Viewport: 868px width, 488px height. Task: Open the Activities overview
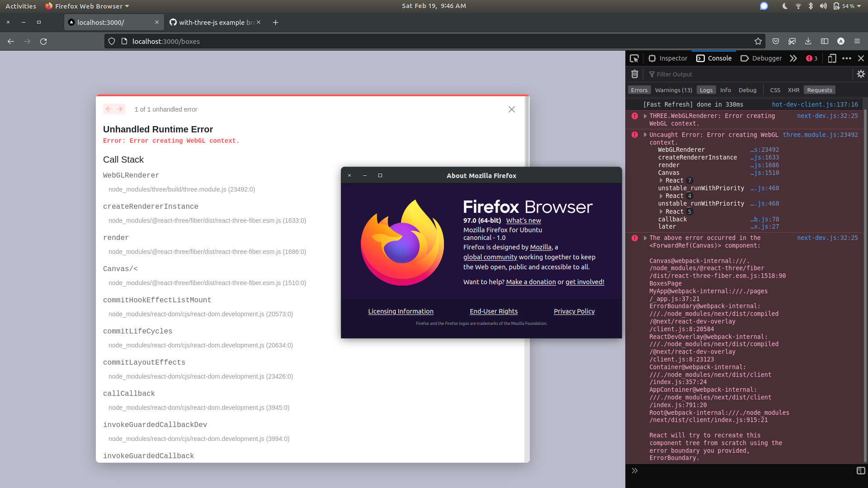pyautogui.click(x=21, y=6)
